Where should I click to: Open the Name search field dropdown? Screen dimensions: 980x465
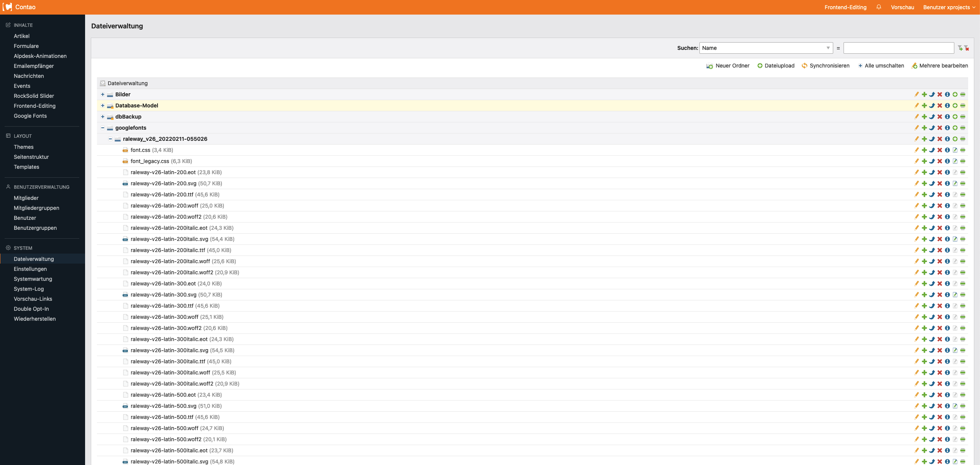point(766,48)
